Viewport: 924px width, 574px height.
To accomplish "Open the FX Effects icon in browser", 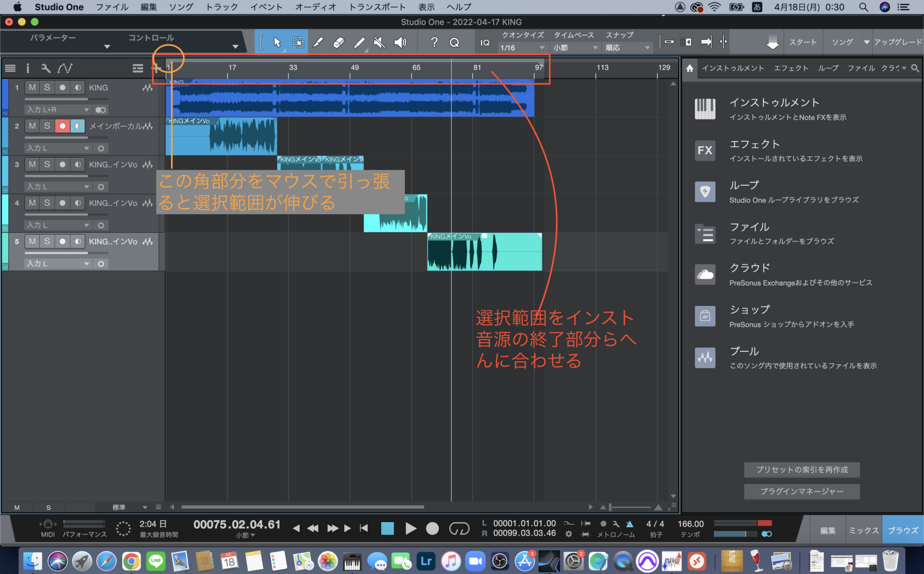I will coord(705,151).
